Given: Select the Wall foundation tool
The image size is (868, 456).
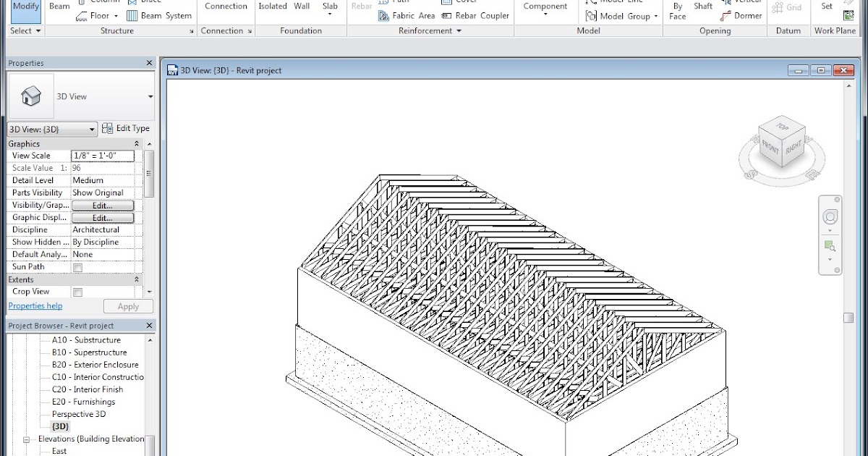Looking at the screenshot, I should coord(302,5).
